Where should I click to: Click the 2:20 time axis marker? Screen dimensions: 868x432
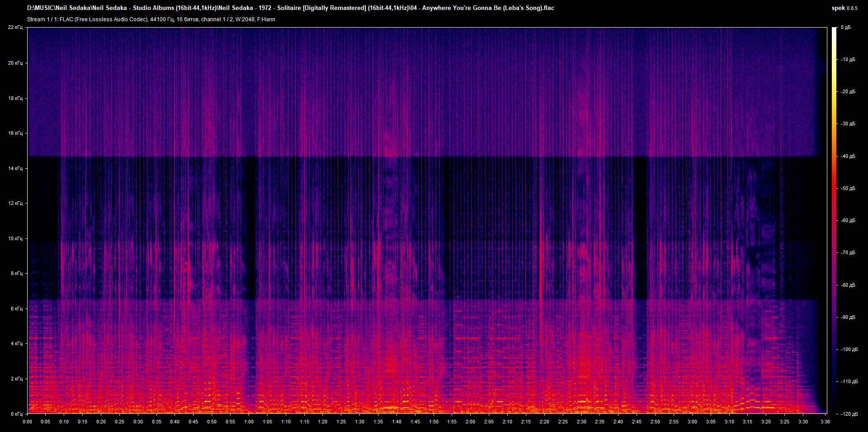coord(544,422)
